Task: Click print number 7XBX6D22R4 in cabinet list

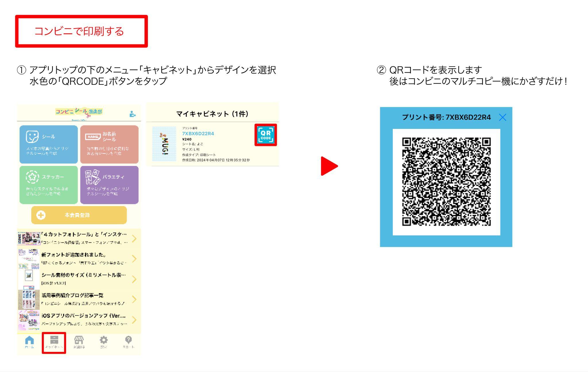Action: tap(198, 133)
